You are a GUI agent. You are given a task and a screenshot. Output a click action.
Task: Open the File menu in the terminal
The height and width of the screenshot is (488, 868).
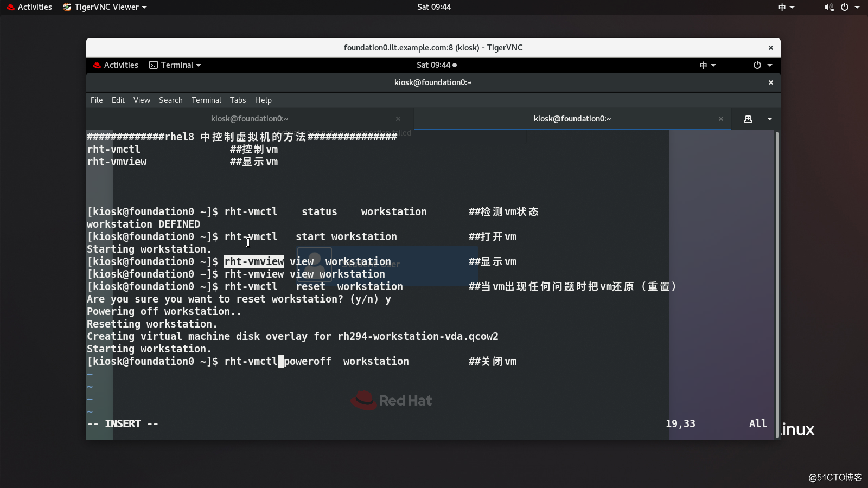tap(96, 100)
